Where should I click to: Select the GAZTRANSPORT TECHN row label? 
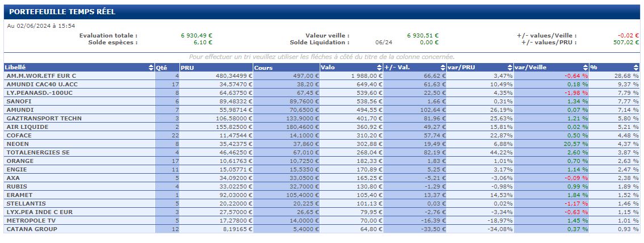click(44, 118)
